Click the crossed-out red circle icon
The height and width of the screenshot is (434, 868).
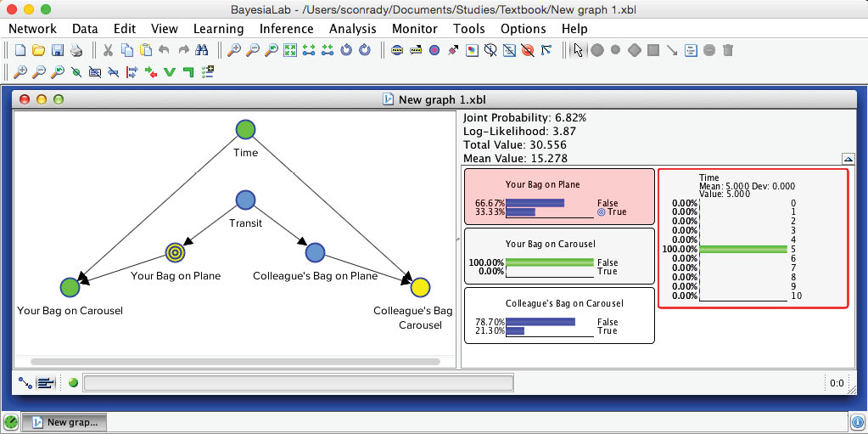tap(528, 50)
